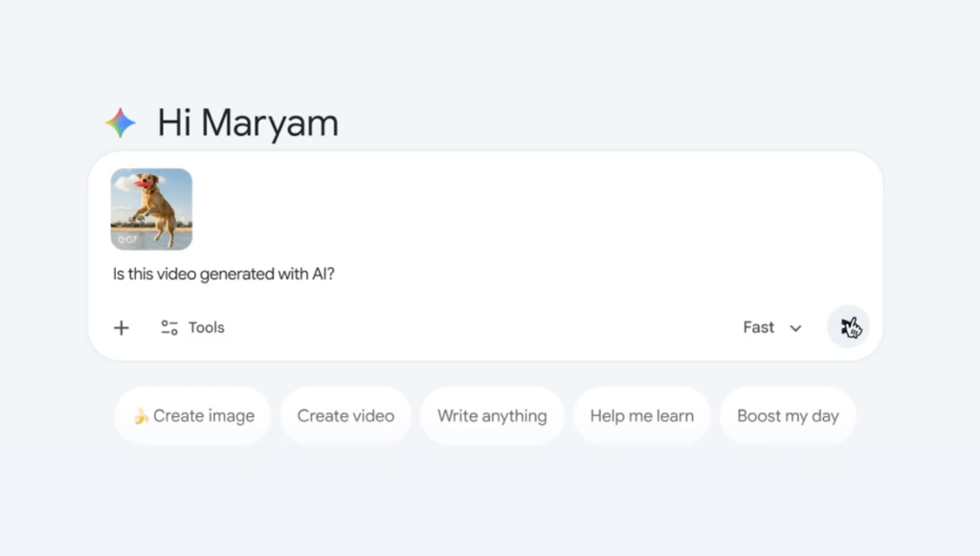Tap the Boost my day chip
Screen dimensions: 980x556
coord(788,416)
